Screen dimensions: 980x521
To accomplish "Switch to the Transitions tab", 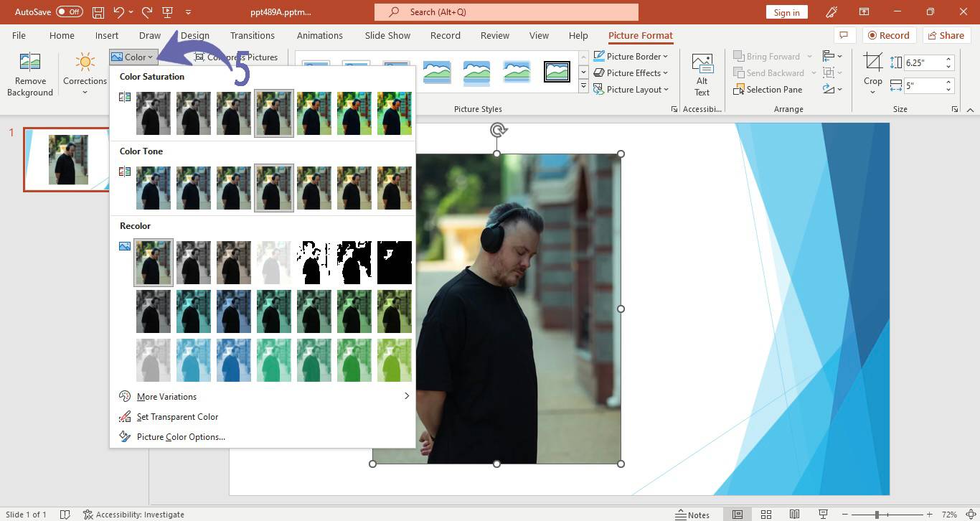I will (252, 35).
